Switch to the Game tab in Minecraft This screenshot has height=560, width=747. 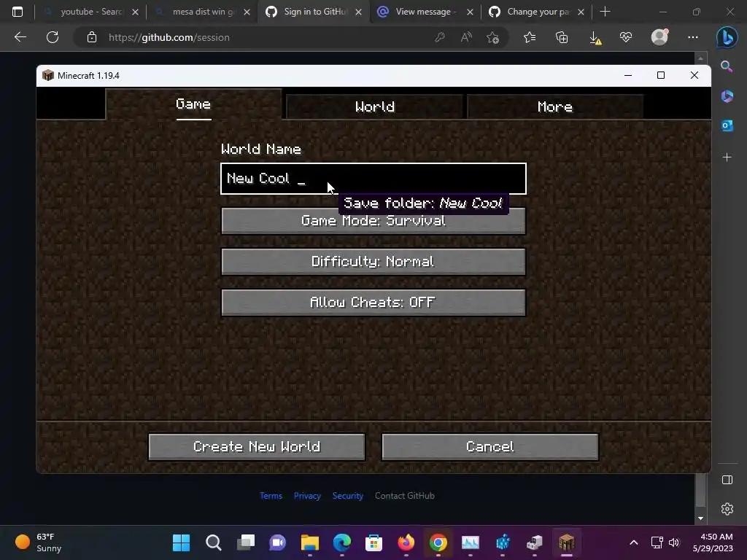(193, 104)
